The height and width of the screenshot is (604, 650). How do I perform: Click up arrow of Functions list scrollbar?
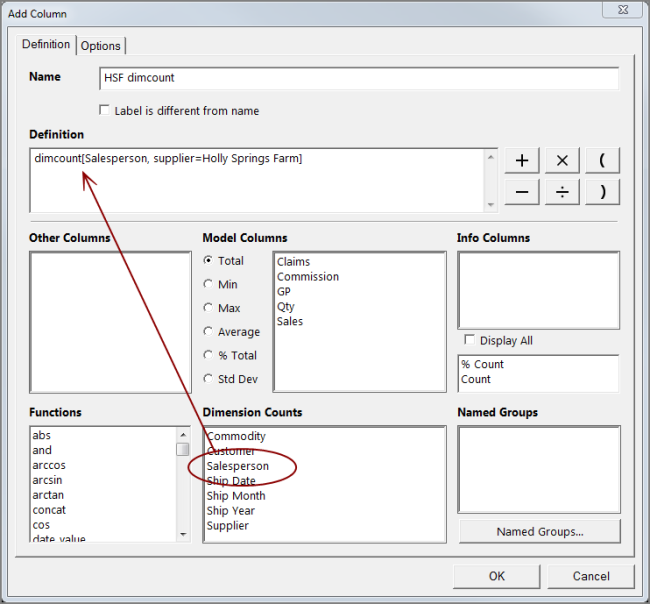[183, 434]
